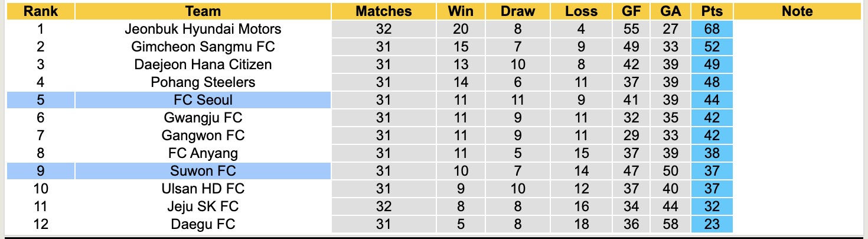Click the Loss column header

click(581, 11)
